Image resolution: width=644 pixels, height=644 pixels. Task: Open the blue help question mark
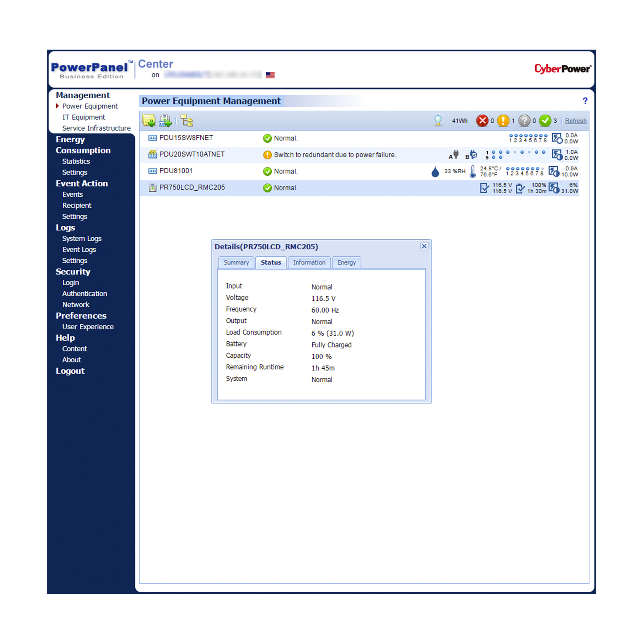click(585, 101)
